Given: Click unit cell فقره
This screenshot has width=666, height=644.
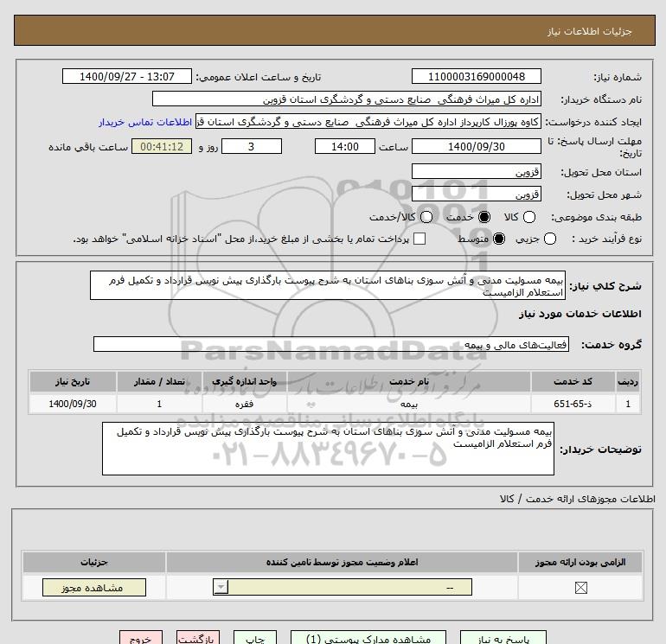Looking at the screenshot, I should [x=244, y=404].
